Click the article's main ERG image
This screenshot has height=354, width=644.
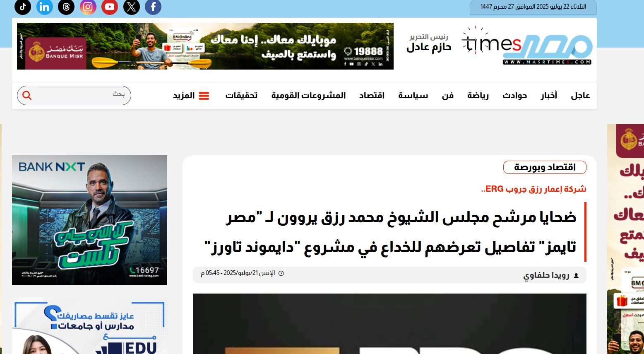[x=389, y=324]
